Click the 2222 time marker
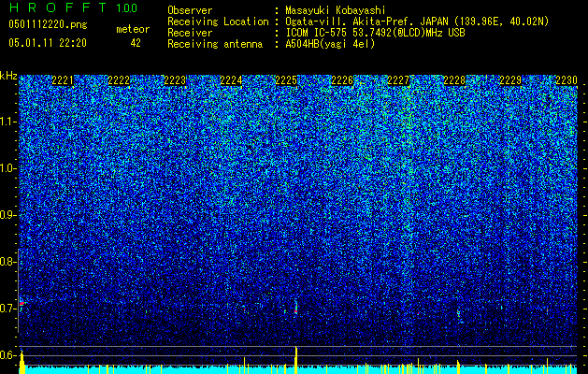Viewport: 588px width, 374px height. coord(119,80)
